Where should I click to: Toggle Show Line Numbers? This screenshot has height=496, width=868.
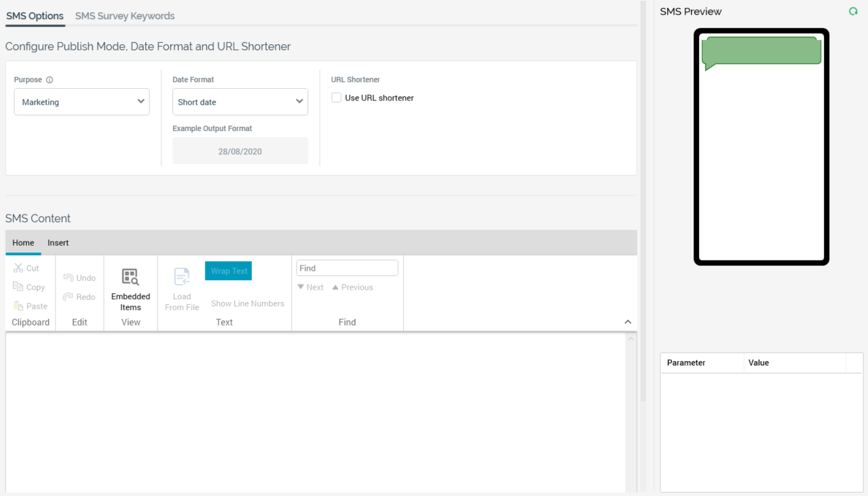click(247, 303)
